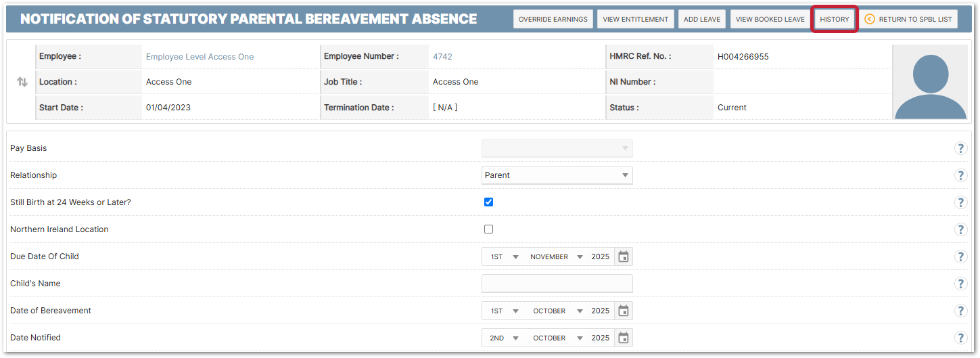The width and height of the screenshot is (980, 358).
Task: Return to SPBL List
Action: 908,19
